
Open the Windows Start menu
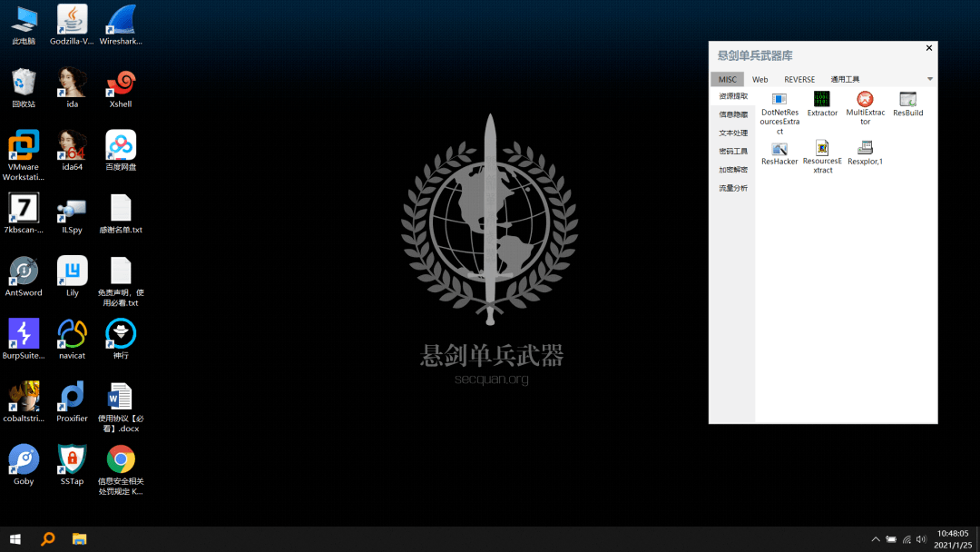15,539
